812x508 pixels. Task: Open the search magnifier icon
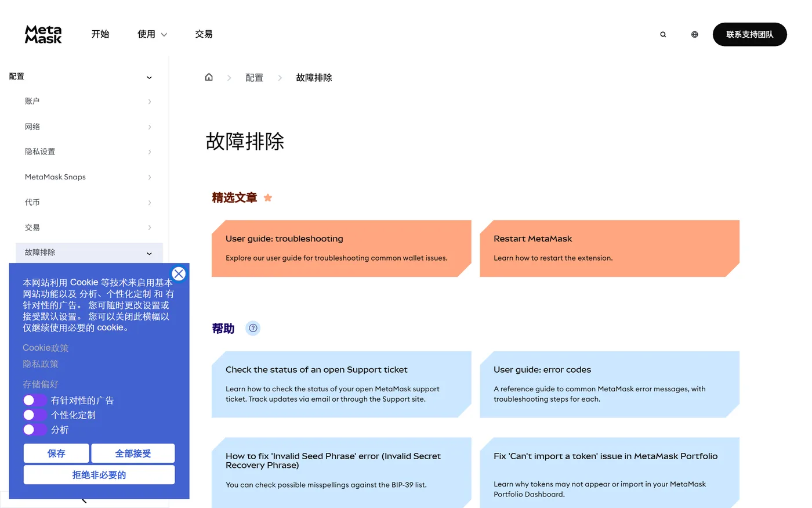(663, 34)
